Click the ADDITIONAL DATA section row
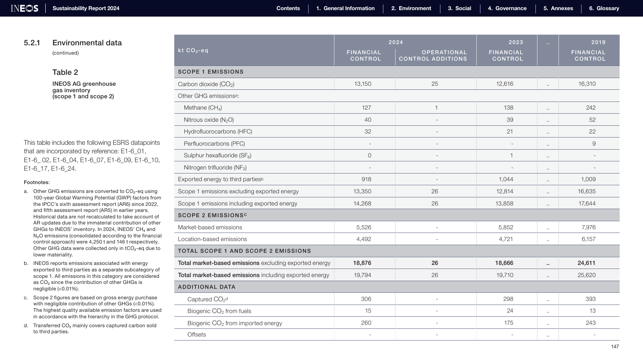 click(x=397, y=287)
